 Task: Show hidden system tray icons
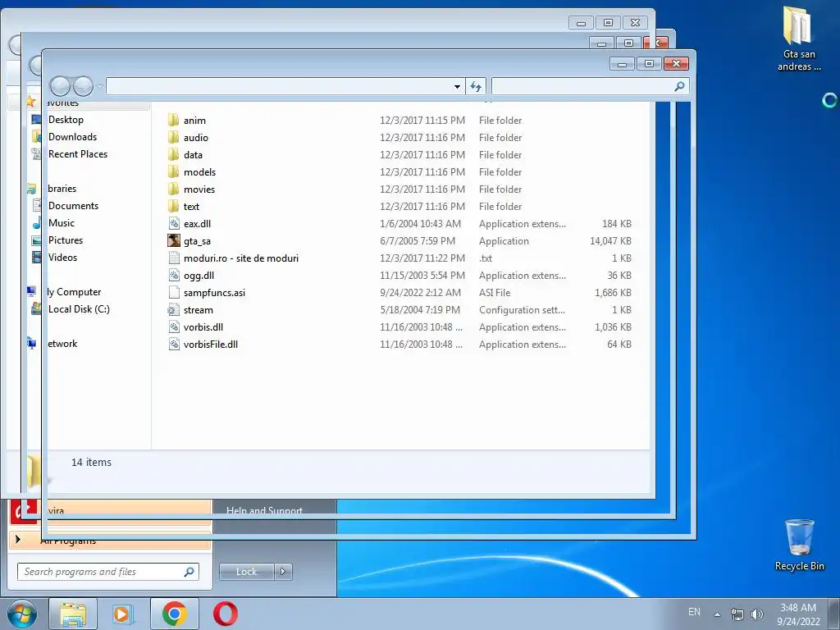click(x=717, y=614)
